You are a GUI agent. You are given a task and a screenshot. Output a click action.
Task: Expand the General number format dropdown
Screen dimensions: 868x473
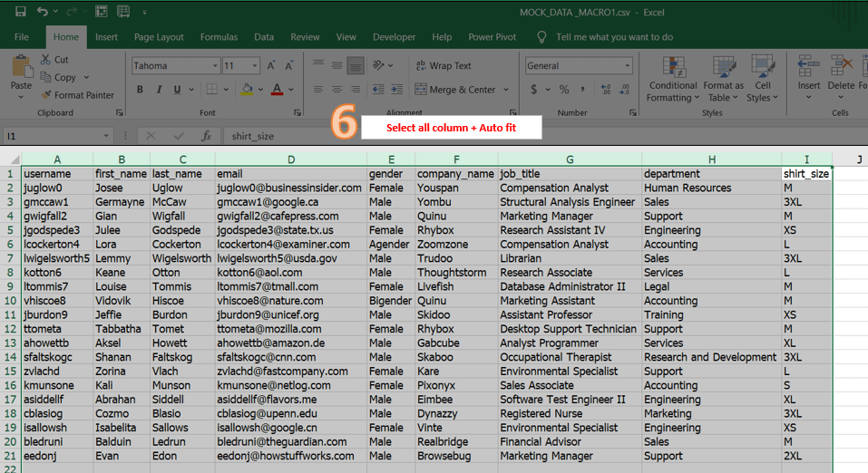[x=627, y=66]
